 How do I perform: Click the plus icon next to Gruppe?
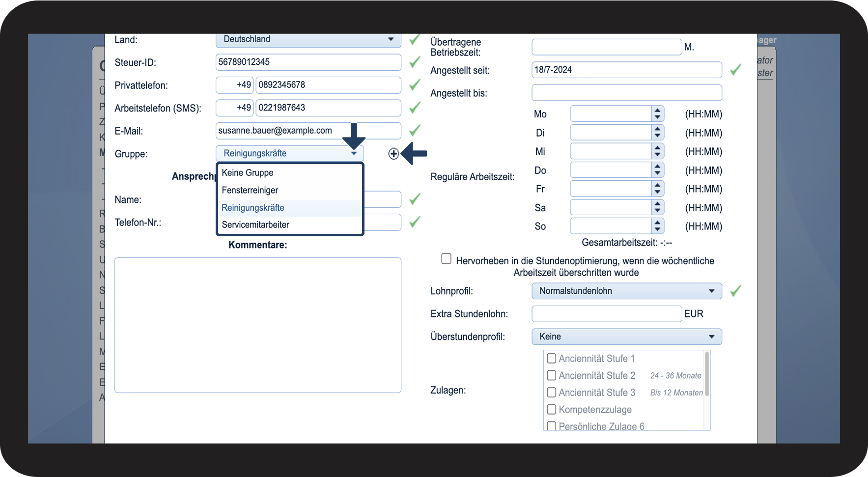(393, 154)
